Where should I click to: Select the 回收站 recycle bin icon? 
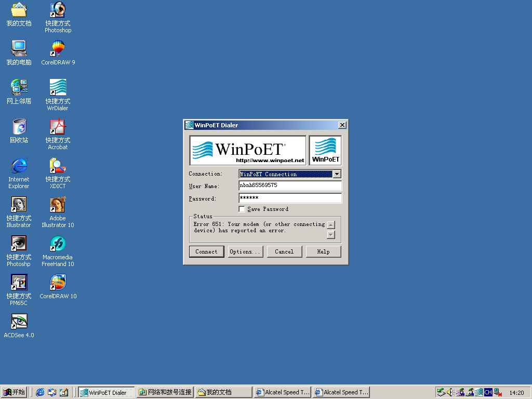[x=19, y=131]
